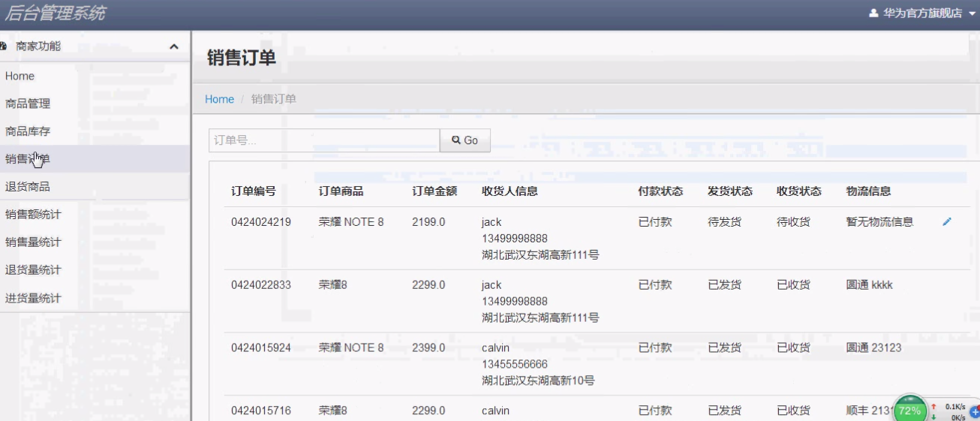
Task: Click the amount 2399.0
Action: (428, 348)
